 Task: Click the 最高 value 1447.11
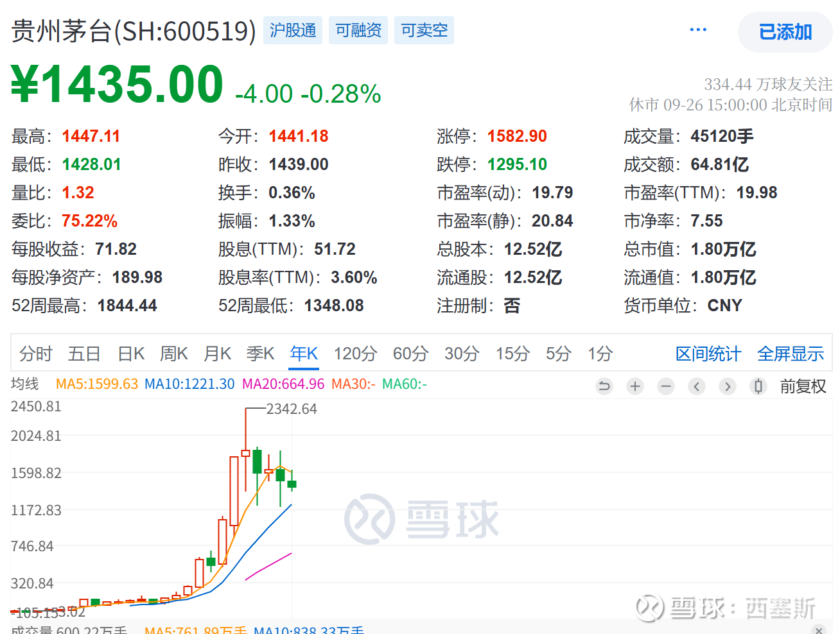(x=91, y=136)
